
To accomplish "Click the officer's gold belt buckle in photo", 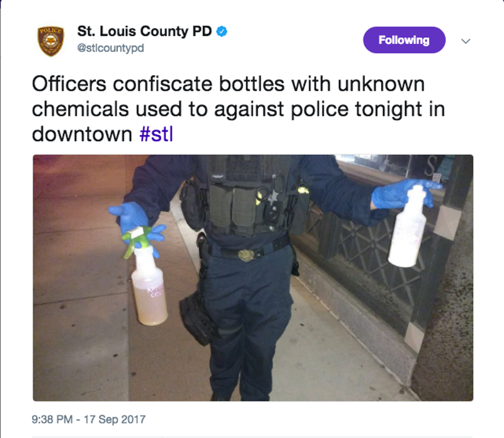I will 246,255.
